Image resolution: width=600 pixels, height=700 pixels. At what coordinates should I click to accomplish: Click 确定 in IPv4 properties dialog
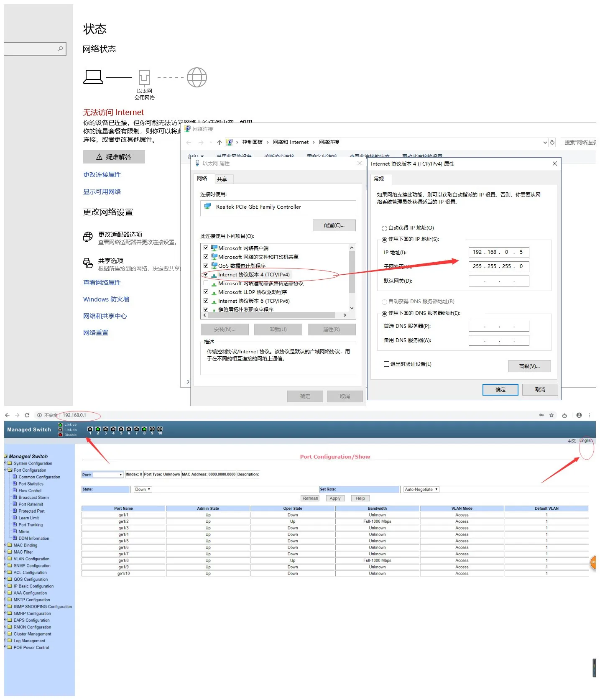pos(500,390)
